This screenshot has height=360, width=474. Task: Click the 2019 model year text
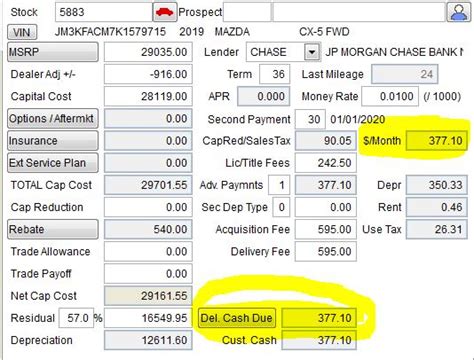pyautogui.click(x=192, y=32)
